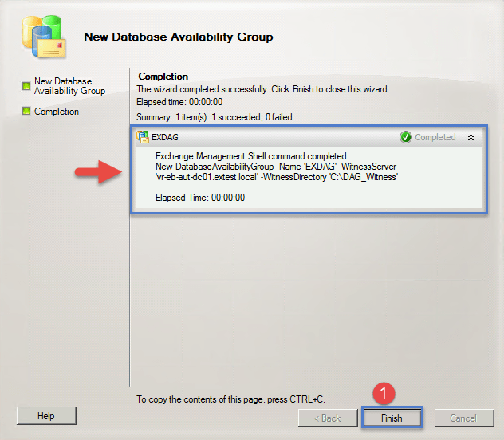Click the Completion heading

[163, 77]
